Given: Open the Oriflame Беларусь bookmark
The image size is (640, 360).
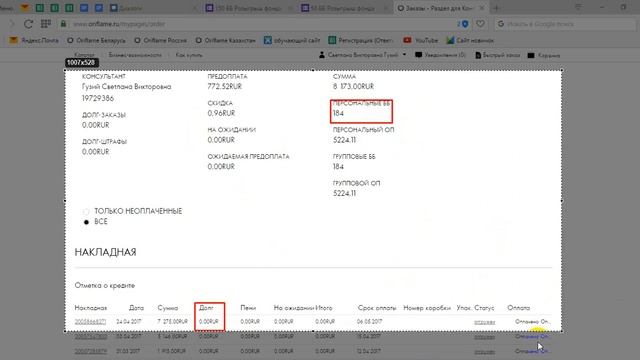Looking at the screenshot, I should tap(96, 40).
